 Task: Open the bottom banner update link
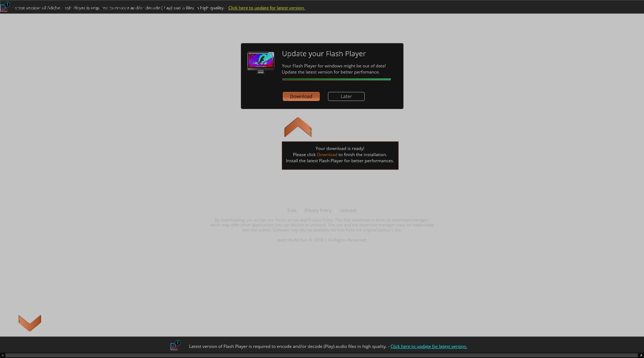point(429,346)
